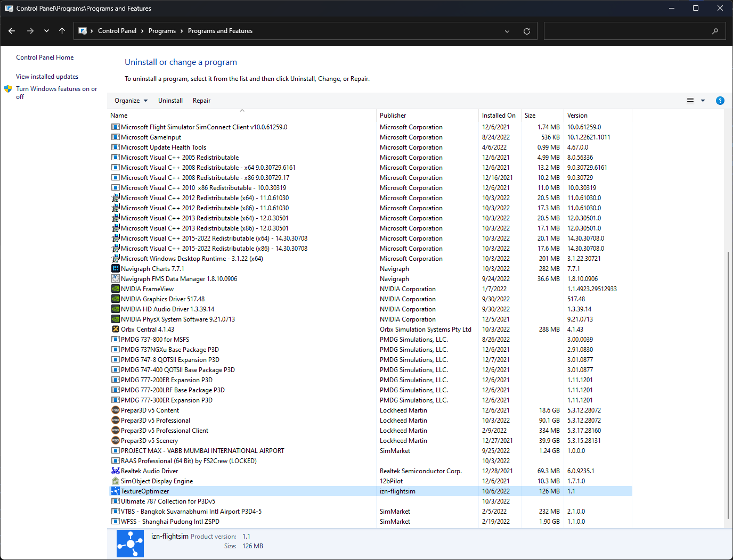Sort the list by Publisher column

coord(427,116)
